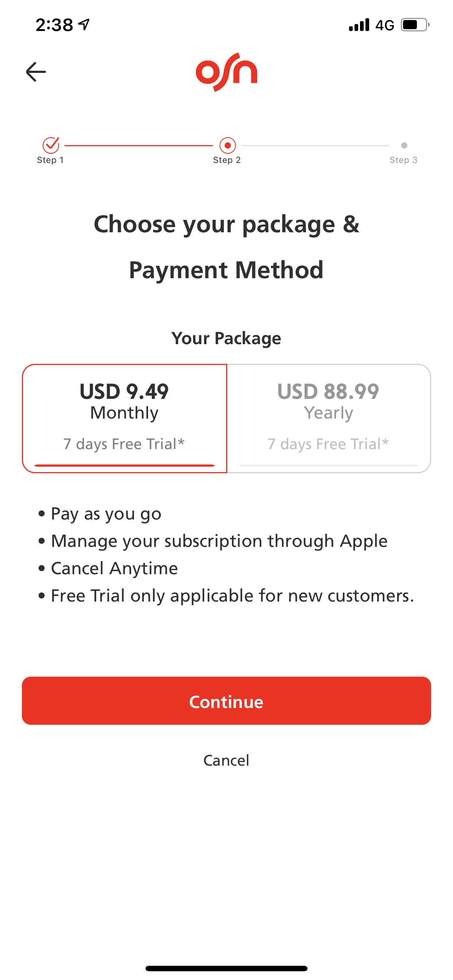Image resolution: width=453 pixels, height=980 pixels.
Task: Tap the Monthly 7 days Free Trial text
Action: coord(124,444)
